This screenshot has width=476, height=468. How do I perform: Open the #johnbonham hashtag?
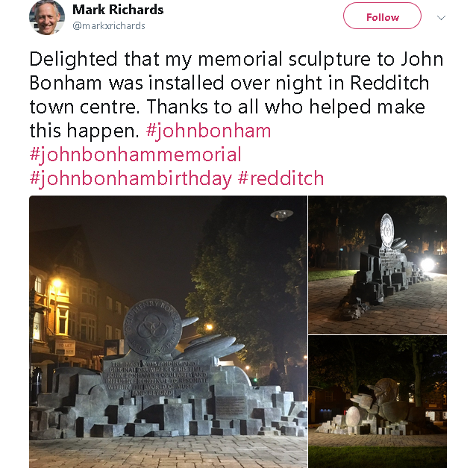click(x=208, y=131)
